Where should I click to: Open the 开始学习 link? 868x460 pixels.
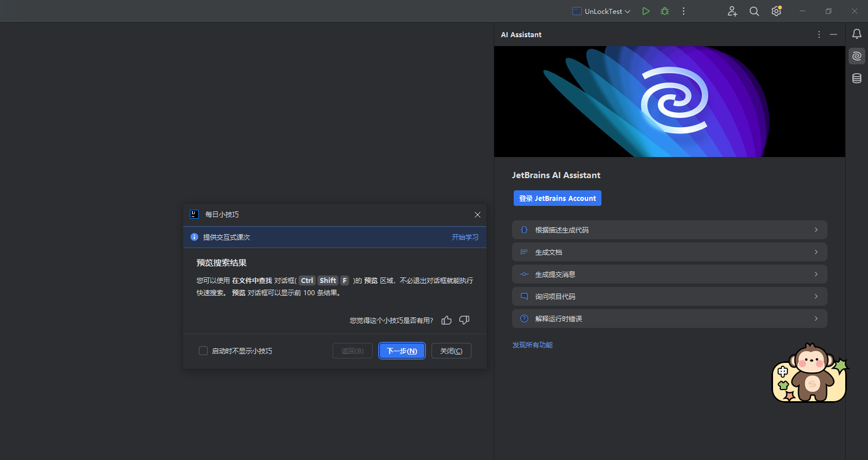(465, 237)
